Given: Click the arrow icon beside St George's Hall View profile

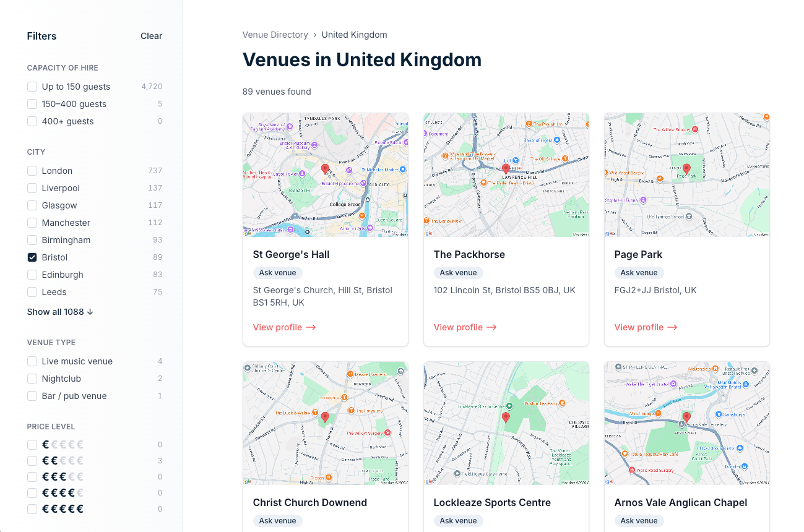Looking at the screenshot, I should [311, 327].
